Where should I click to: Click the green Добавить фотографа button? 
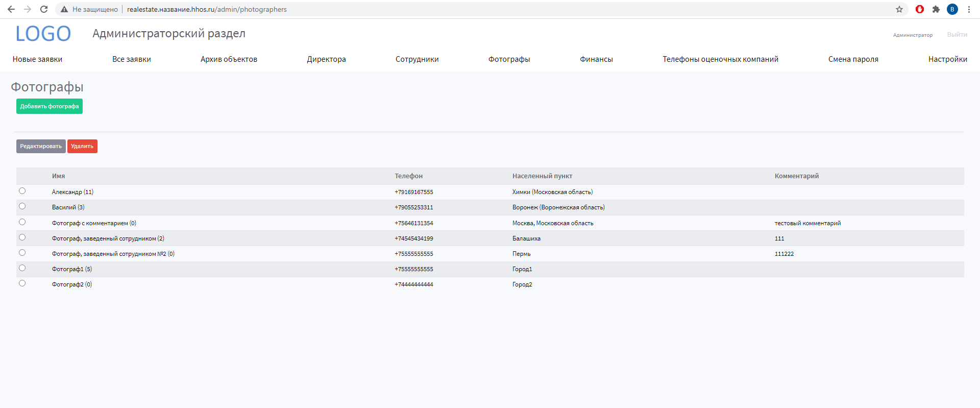(x=50, y=106)
